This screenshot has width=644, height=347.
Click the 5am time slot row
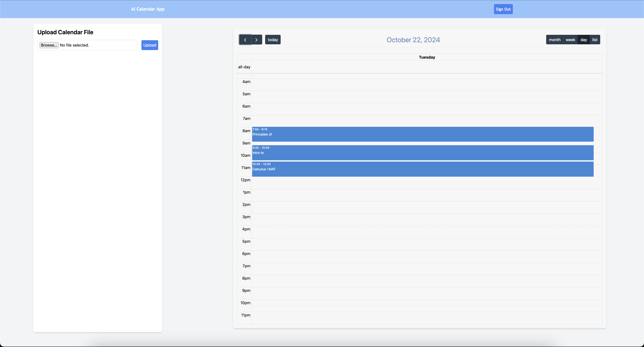[427, 94]
